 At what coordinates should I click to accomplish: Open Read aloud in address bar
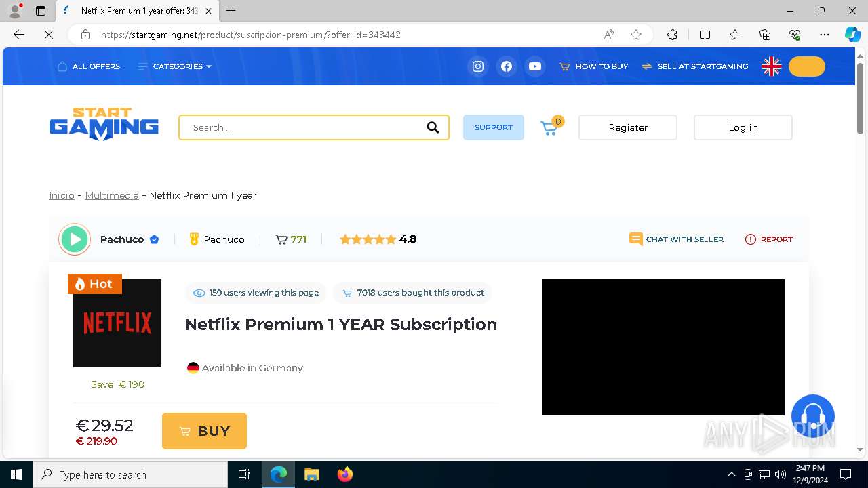click(609, 35)
